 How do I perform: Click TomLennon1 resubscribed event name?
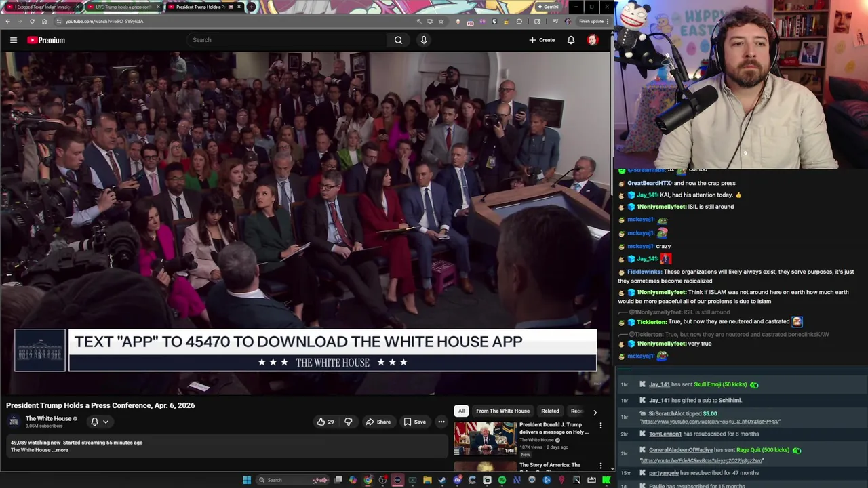pyautogui.click(x=665, y=434)
